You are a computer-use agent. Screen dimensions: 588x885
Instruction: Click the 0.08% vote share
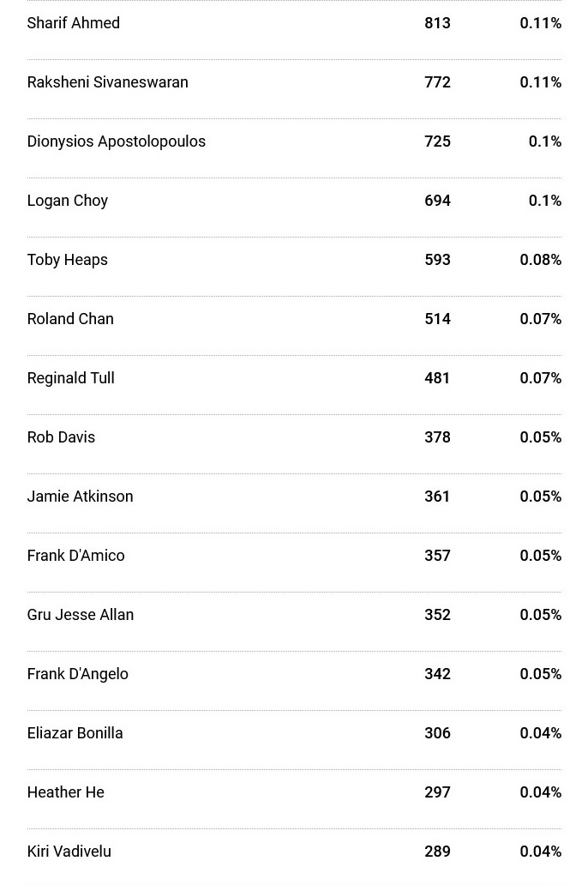pyautogui.click(x=540, y=260)
